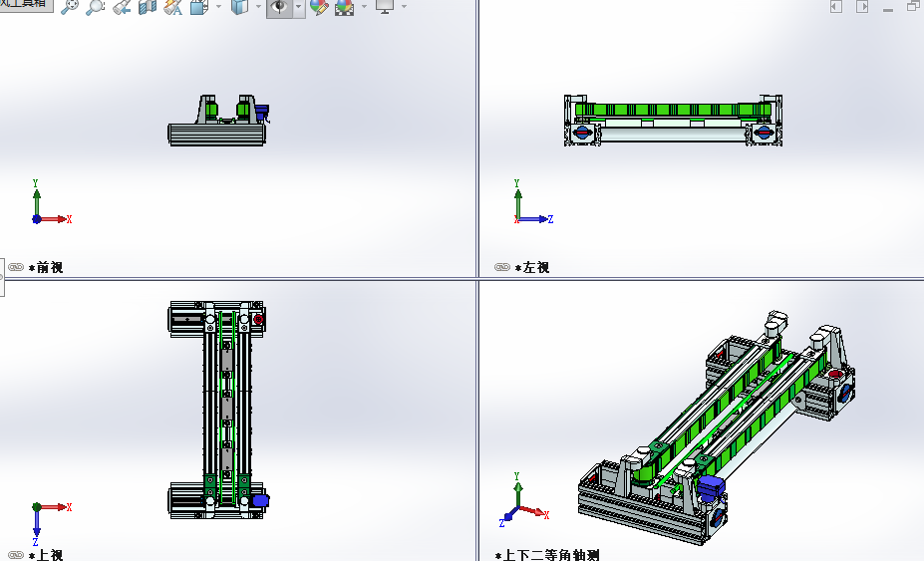Screen dimensions: 924x561
Task: Go back to the Previous View
Action: [122, 7]
